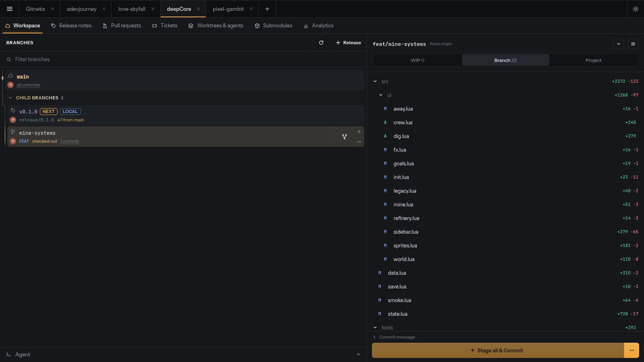This screenshot has width=644, height=362.
Task: Click the plus icon on mine-systems row
Action: [x=359, y=132]
